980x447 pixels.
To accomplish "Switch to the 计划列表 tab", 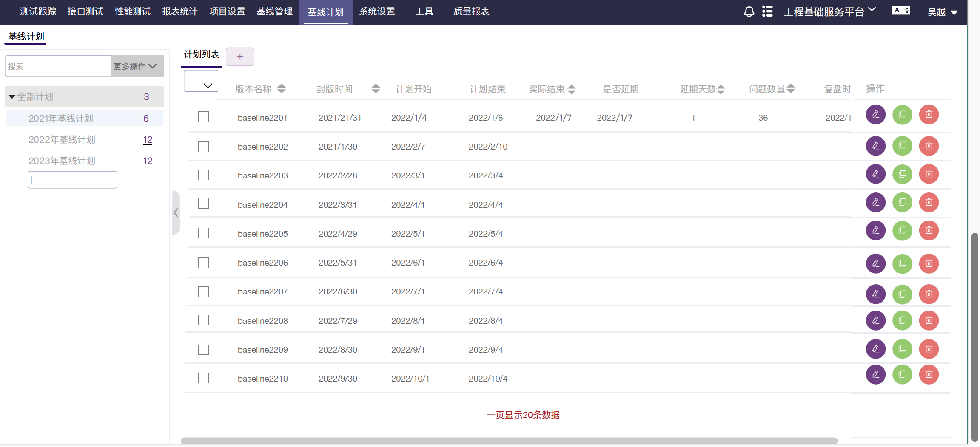I will tap(202, 54).
